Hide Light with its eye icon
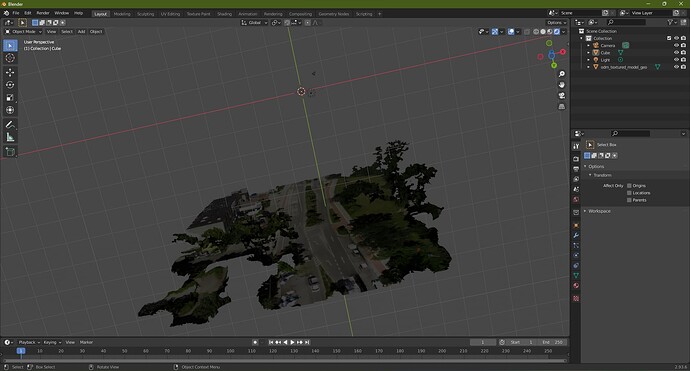The width and height of the screenshot is (690, 371). (676, 60)
